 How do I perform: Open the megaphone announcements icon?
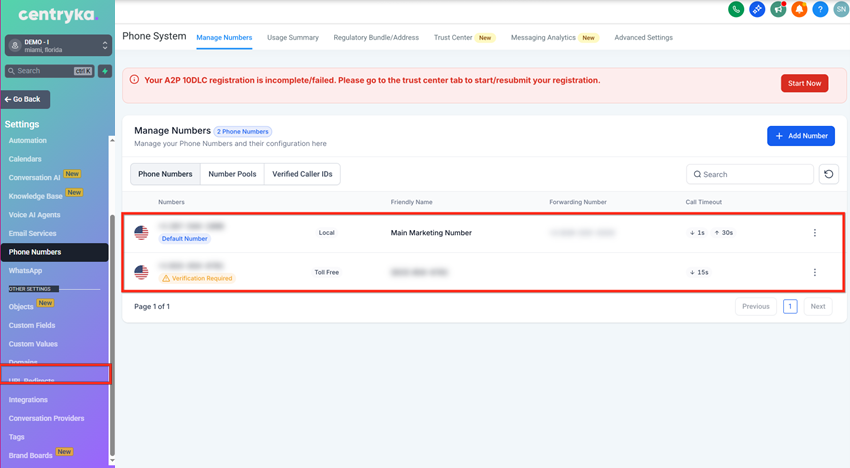click(778, 9)
